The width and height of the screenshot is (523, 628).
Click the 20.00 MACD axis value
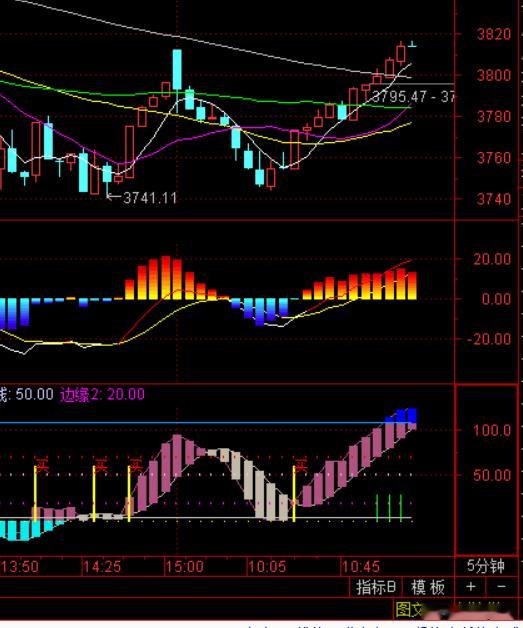click(492, 259)
